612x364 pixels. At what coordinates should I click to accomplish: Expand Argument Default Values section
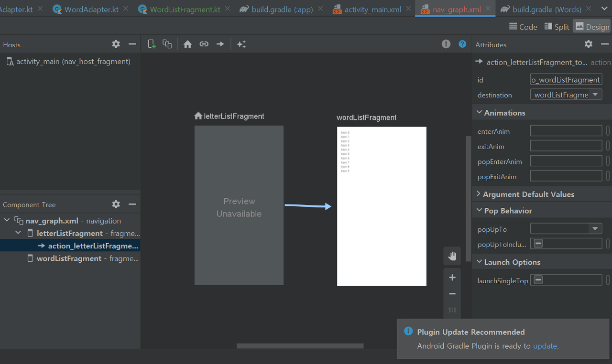point(479,194)
